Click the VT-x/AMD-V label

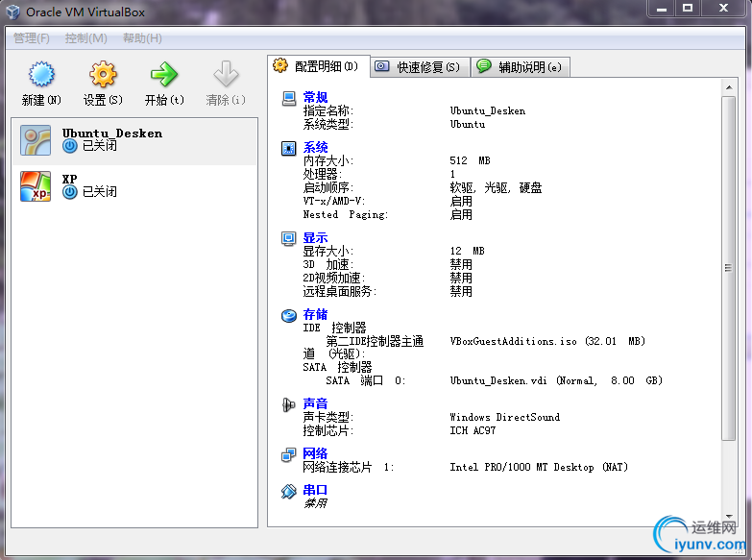(x=334, y=201)
